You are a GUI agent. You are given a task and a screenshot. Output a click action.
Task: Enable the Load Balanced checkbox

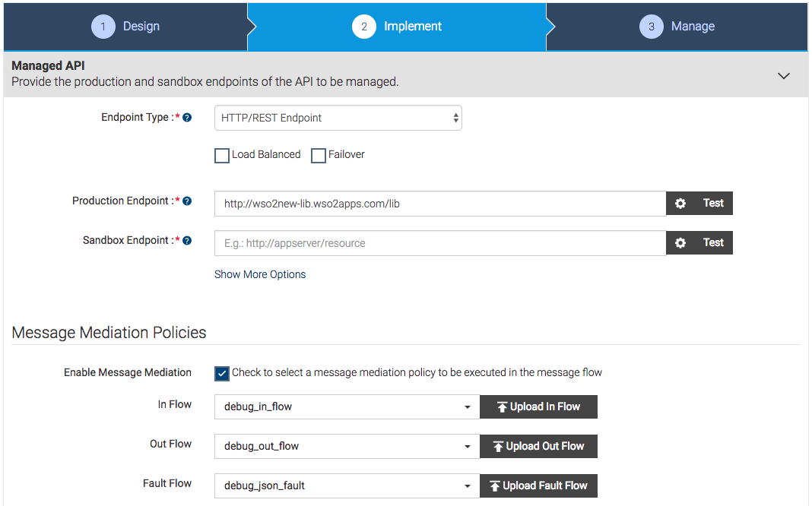(x=221, y=155)
